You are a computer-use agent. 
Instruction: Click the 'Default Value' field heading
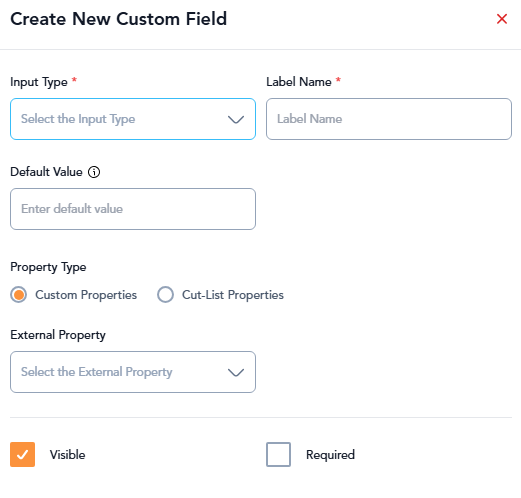click(46, 172)
